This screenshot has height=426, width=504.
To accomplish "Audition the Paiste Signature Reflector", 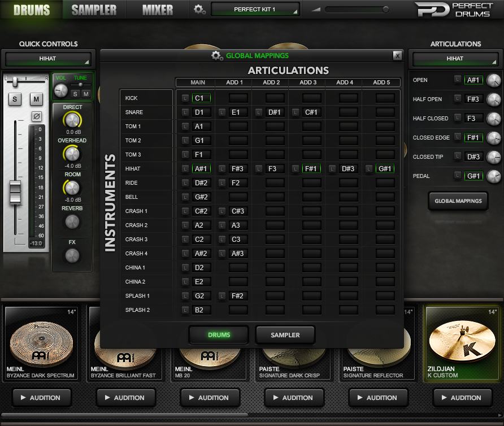I will coord(379,398).
